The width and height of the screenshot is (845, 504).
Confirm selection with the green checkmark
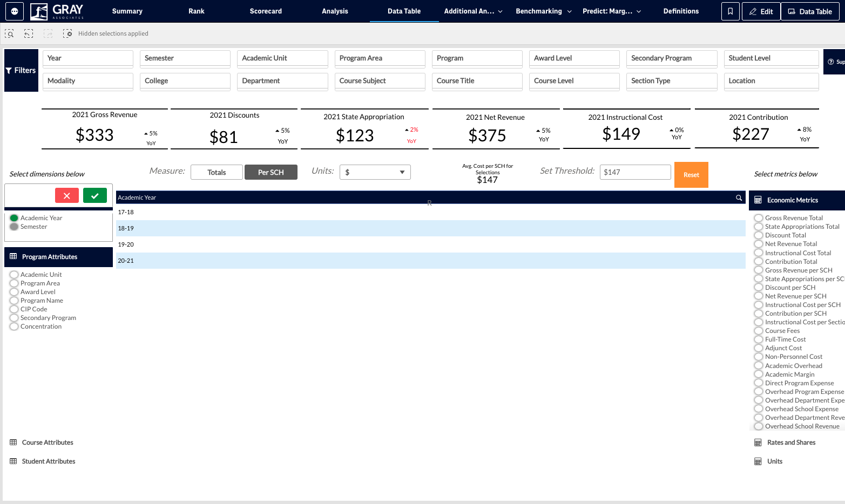[x=95, y=195]
